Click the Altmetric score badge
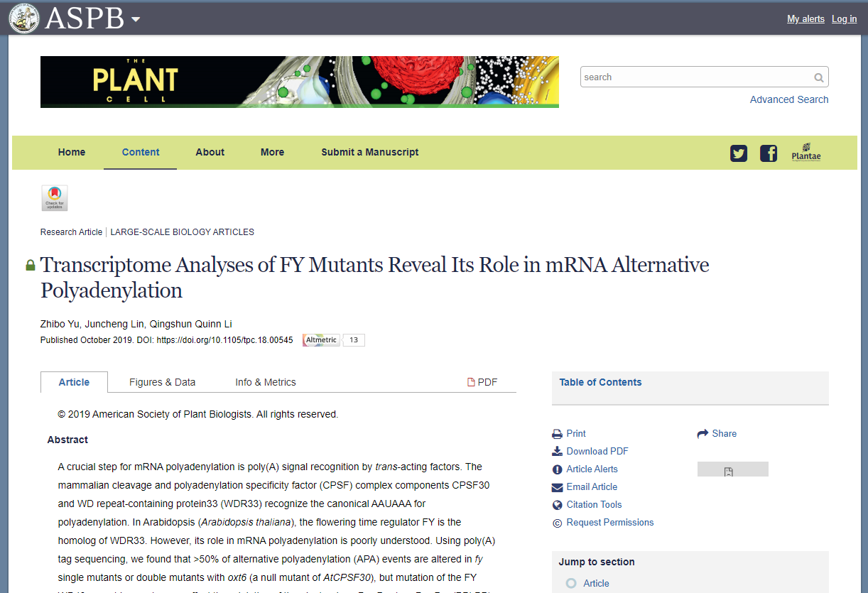Viewport: 868px width, 593px height. [x=333, y=340]
